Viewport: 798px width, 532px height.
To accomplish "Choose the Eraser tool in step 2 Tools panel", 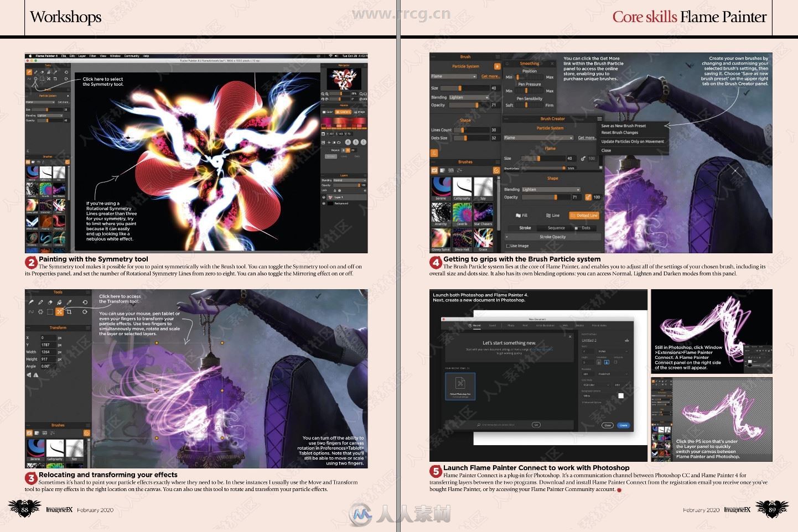I will (x=42, y=72).
